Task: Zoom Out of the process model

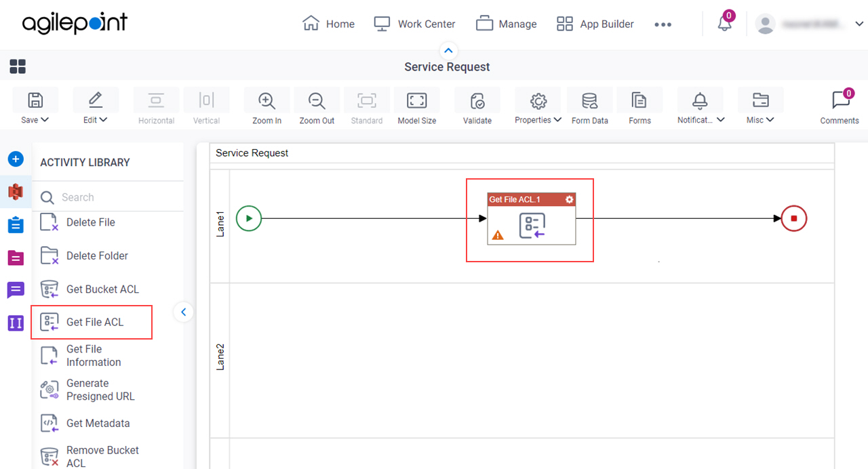Action: point(317,106)
